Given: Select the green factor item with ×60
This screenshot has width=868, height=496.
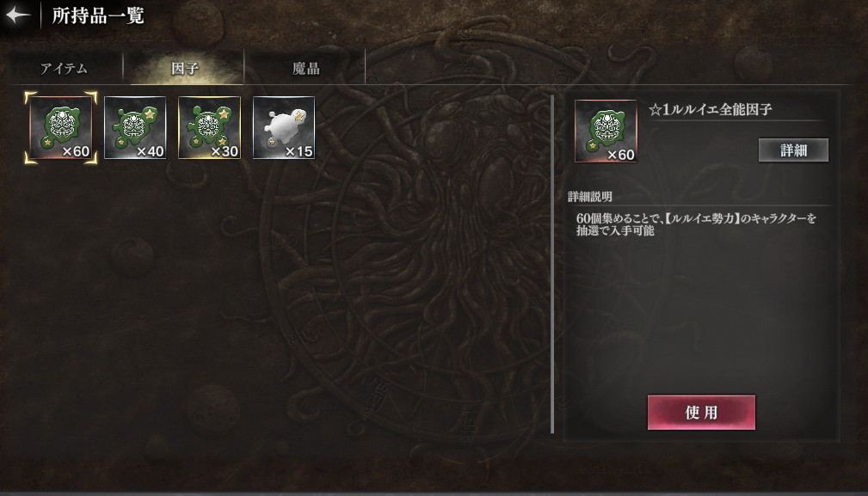Looking at the screenshot, I should 61,128.
